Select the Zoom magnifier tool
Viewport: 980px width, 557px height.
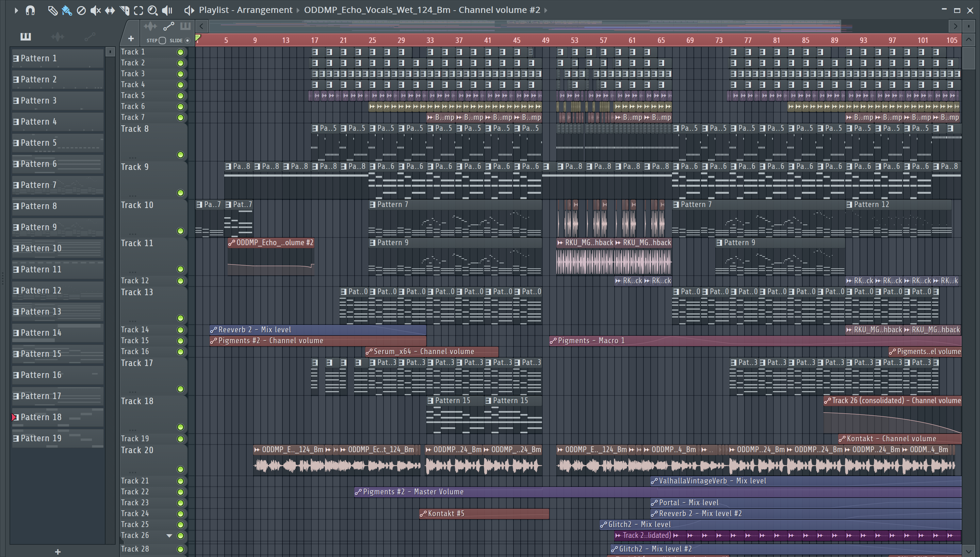click(152, 10)
